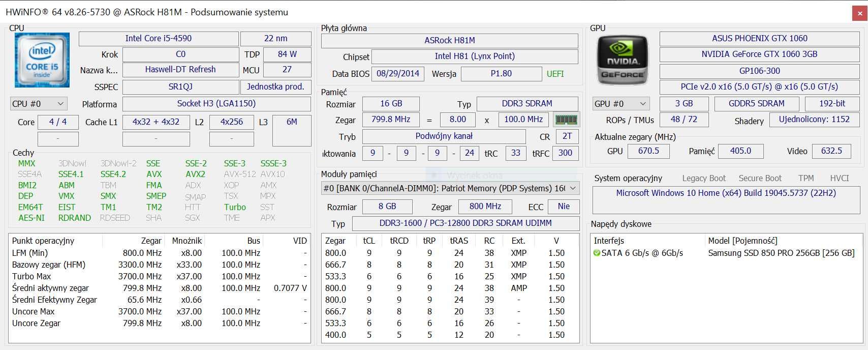Click the Średni Efektywny Zegar row
Screen dimensions: 868x350
coord(159,300)
